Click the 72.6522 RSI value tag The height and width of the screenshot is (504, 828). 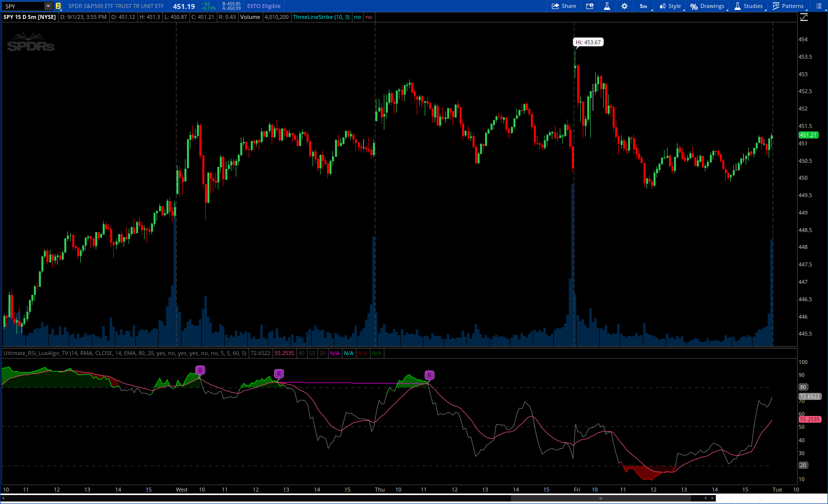point(810,396)
